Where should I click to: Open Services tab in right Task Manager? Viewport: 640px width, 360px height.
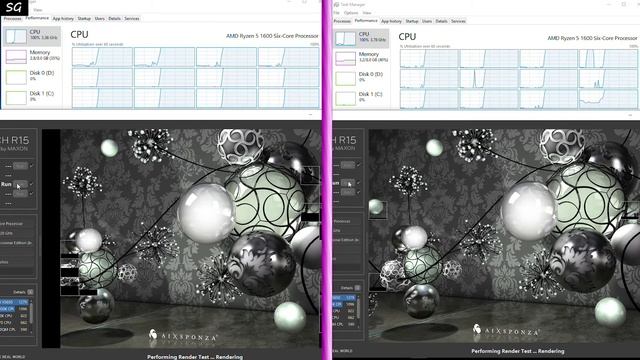point(458,21)
